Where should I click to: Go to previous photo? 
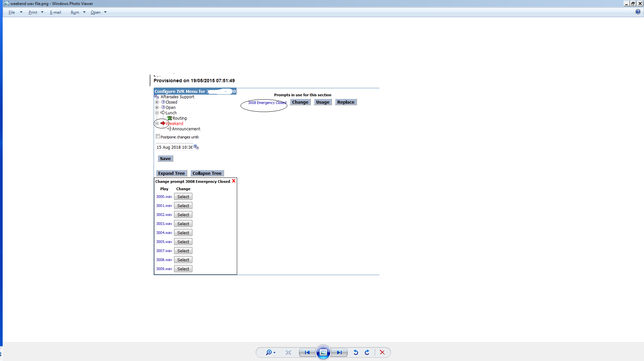tap(307, 352)
